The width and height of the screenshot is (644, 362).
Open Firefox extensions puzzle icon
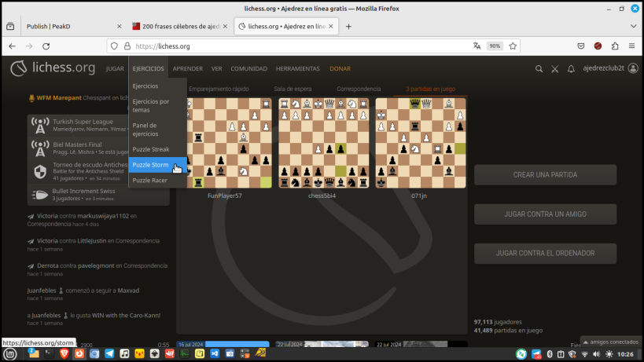615,46
